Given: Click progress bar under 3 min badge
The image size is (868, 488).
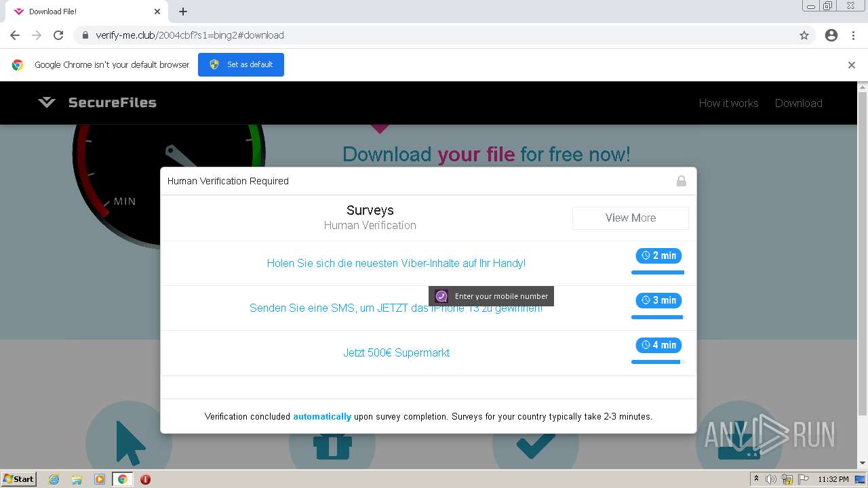Looking at the screenshot, I should point(658,317).
